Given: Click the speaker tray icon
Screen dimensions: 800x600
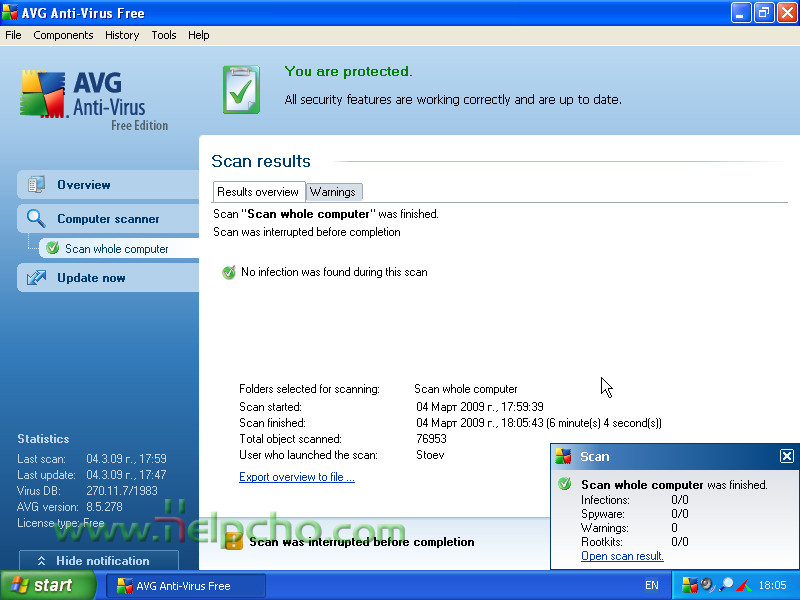Looking at the screenshot, I should click(708, 585).
